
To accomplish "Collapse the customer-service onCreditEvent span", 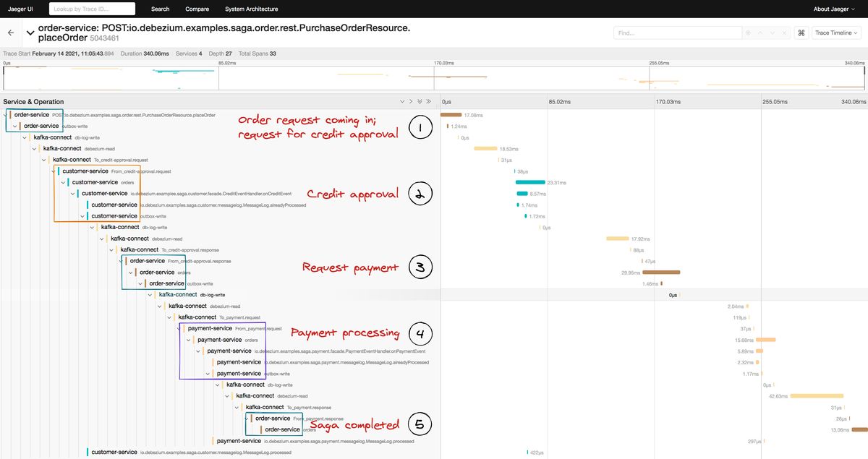I will click(x=73, y=194).
